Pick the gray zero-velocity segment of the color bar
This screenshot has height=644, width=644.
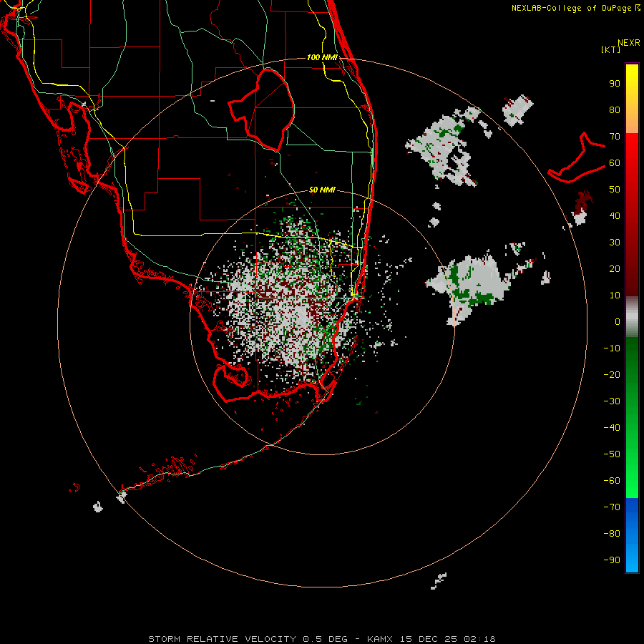[x=632, y=317]
